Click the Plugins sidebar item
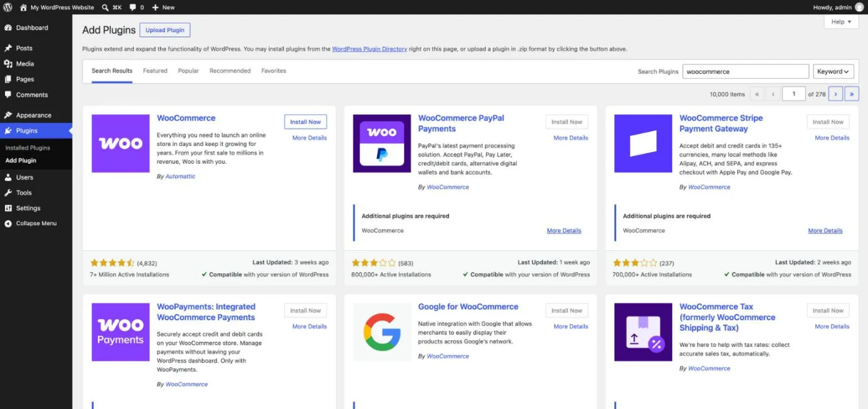The height and width of the screenshot is (409, 868). coord(36,130)
